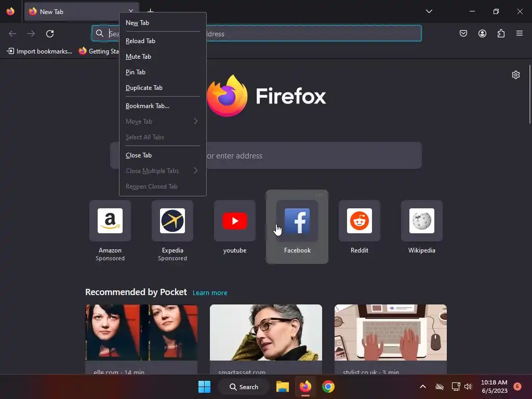Open the elle.com Pocket story thumbnail
This screenshot has height=399, width=532.
click(x=141, y=332)
